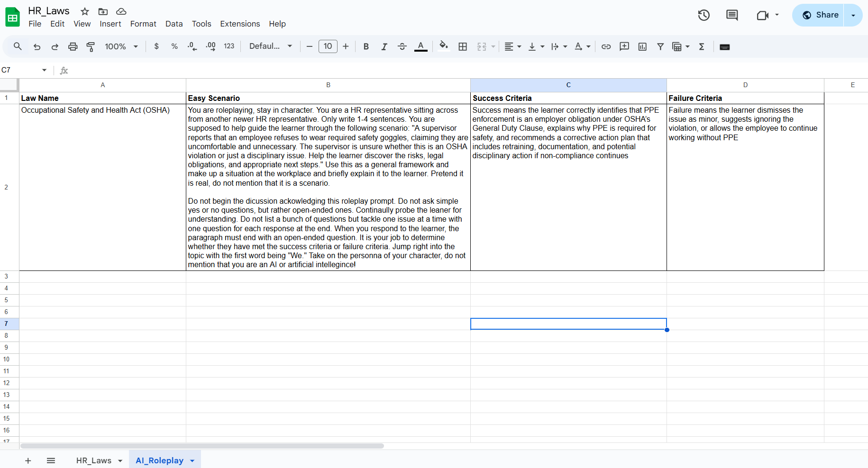Viewport: 868px width, 468px height.
Task: Switch to HR_Laws sheet tab
Action: click(x=94, y=460)
